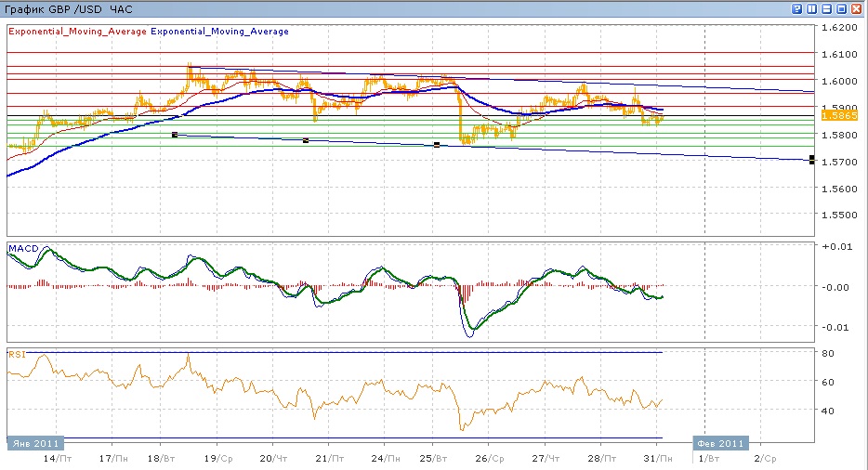Select trendline handle at right edge near 1.5700
Screen dimensions: 868x470
[812, 160]
